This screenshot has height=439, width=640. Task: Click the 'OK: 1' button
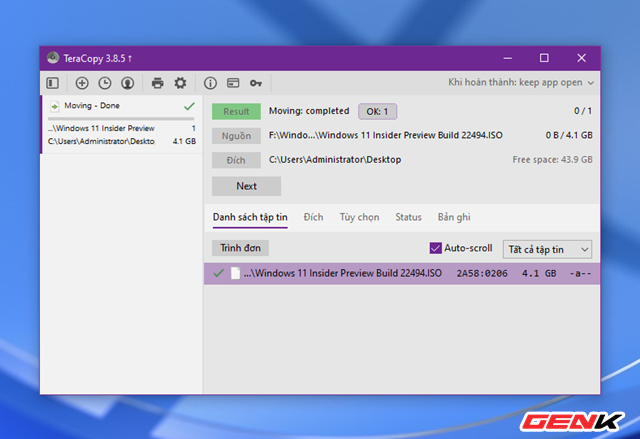378,111
